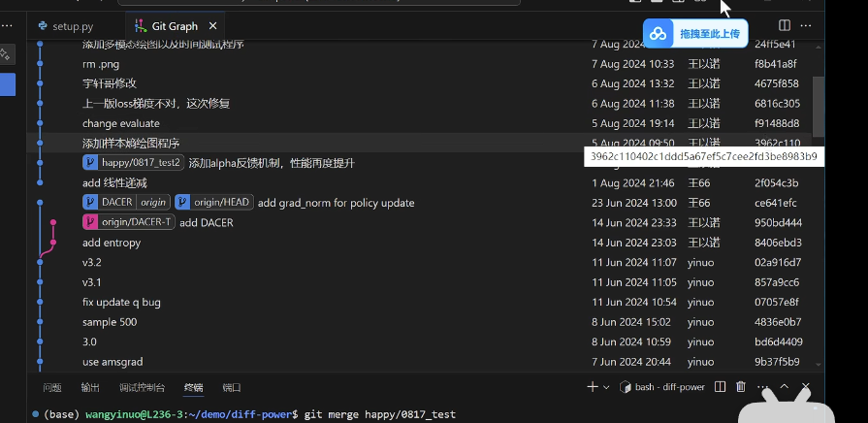
Task: Split the terminal pane
Action: pyautogui.click(x=720, y=386)
